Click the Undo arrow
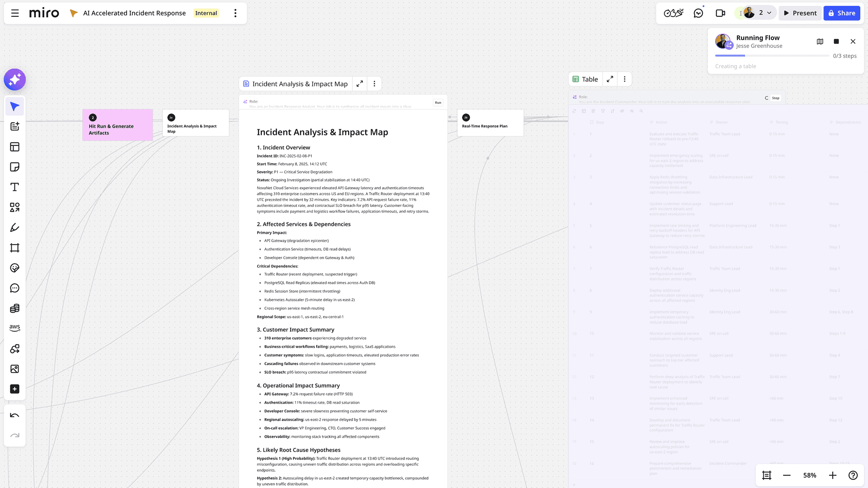 (x=14, y=416)
